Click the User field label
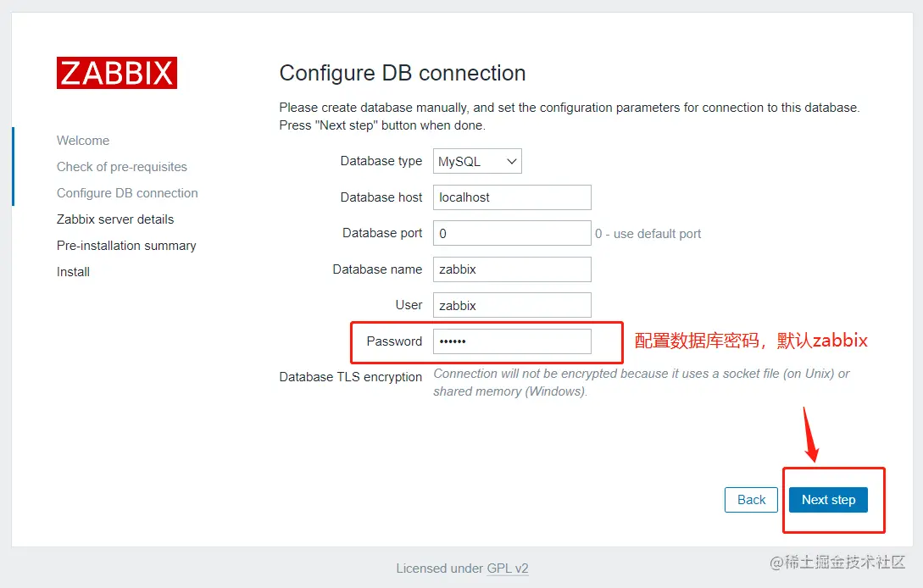Screen dimensions: 923x588 pos(409,305)
